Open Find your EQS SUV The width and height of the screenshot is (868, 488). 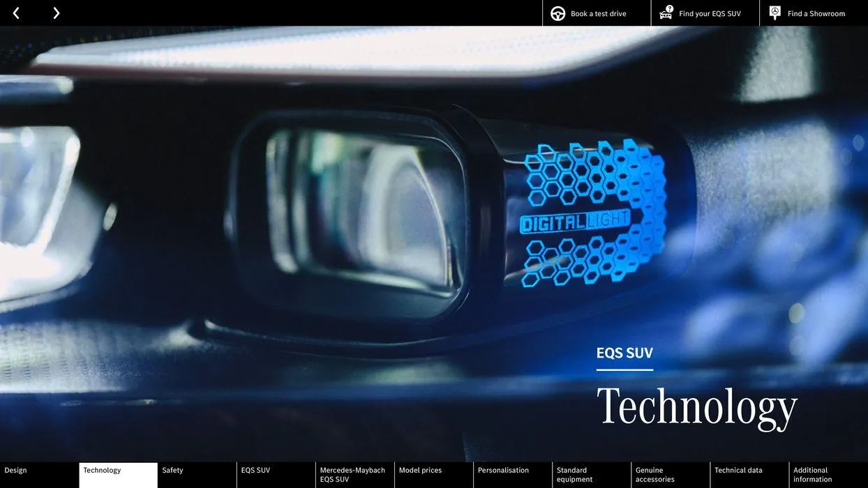coord(705,13)
